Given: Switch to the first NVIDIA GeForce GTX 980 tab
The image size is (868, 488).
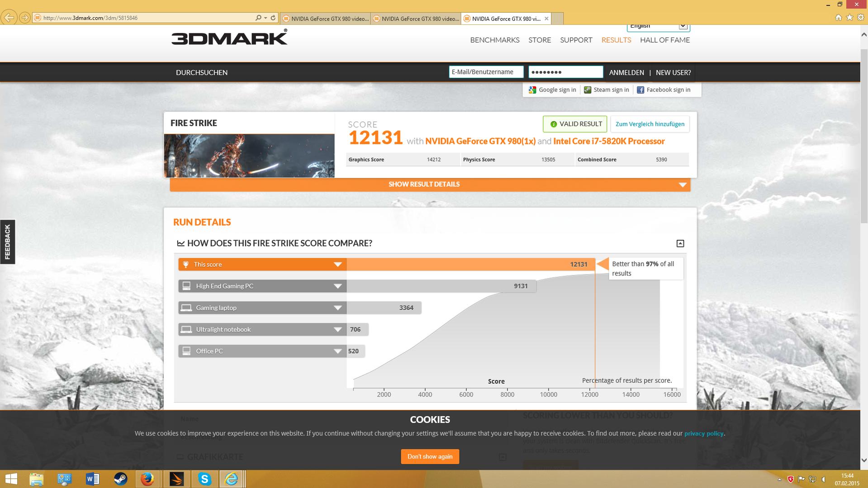Looking at the screenshot, I should pyautogui.click(x=325, y=19).
